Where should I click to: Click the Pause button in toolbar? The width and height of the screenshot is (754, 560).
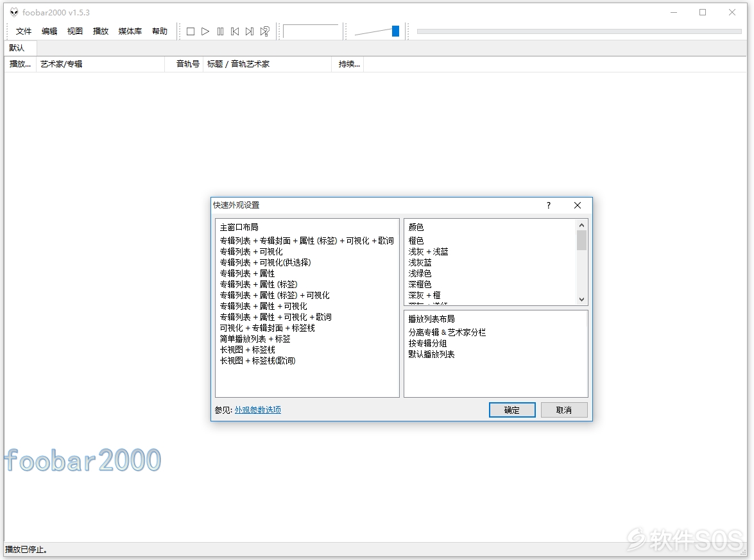click(220, 31)
